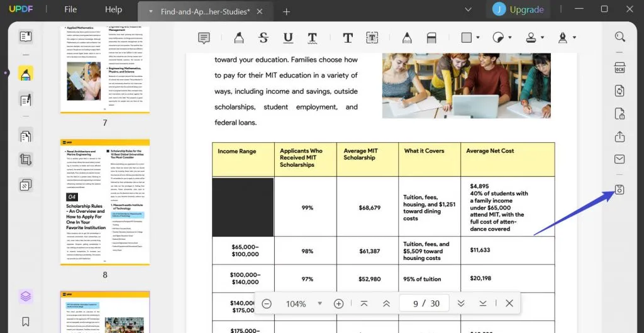The width and height of the screenshot is (644, 333).
Task: Open the Stamp tool
Action: [x=531, y=38]
